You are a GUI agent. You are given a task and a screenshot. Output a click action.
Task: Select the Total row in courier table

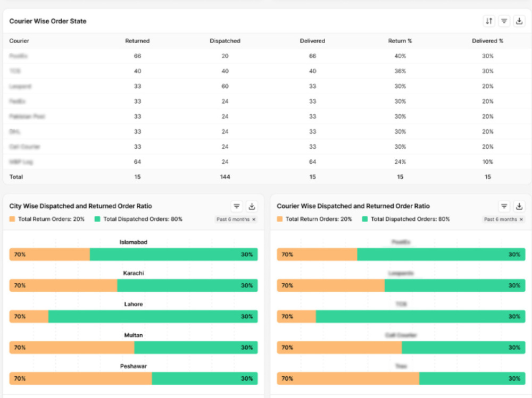point(267,177)
